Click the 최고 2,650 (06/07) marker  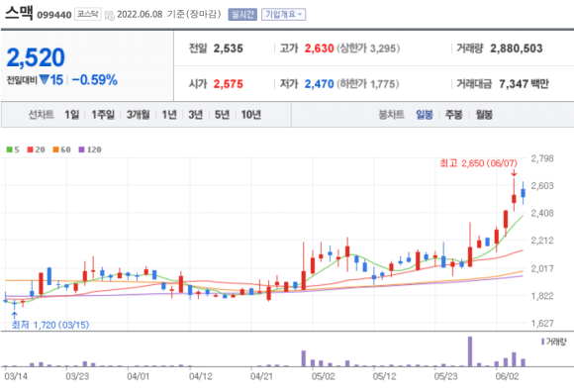point(478,163)
